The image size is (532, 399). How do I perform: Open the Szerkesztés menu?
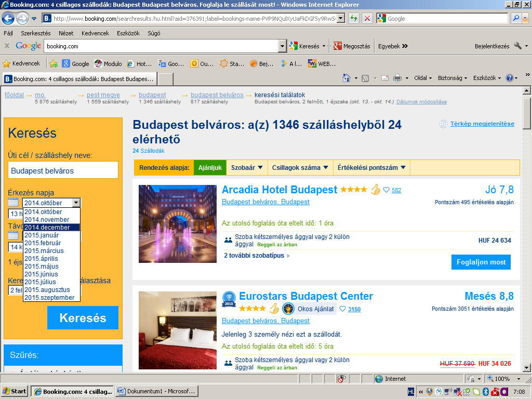point(36,33)
